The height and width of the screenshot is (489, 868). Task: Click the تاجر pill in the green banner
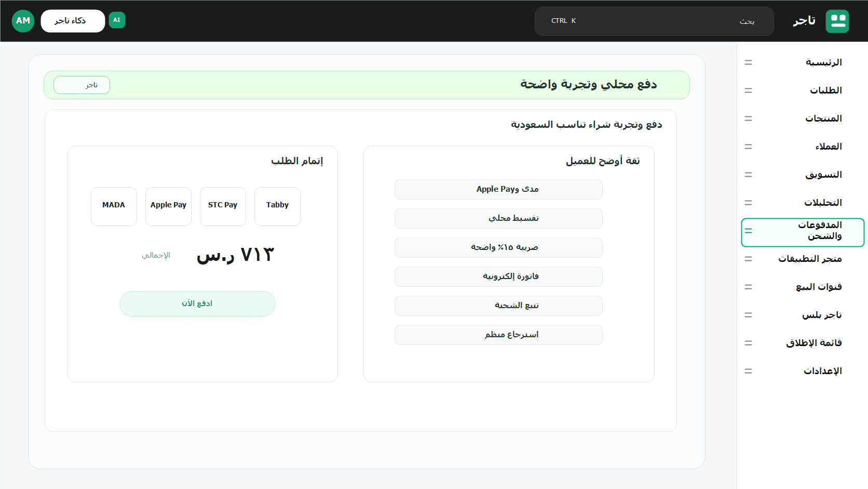coord(82,85)
